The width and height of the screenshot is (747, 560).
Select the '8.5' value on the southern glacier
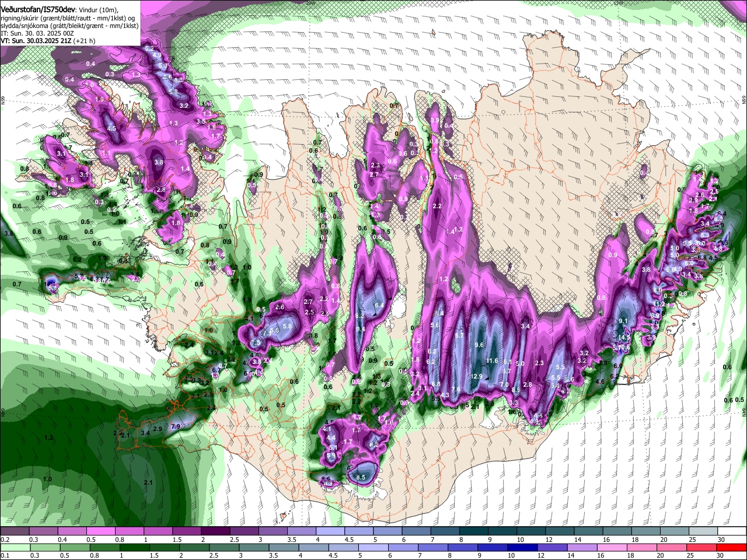coord(361,477)
